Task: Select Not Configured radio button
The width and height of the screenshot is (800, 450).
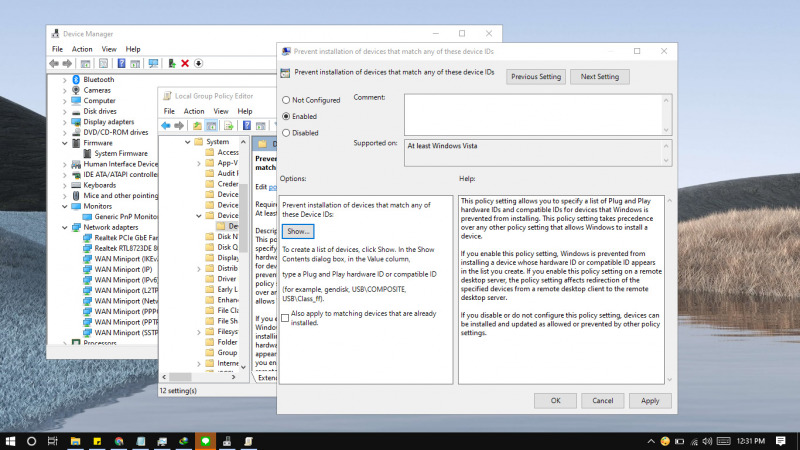Action: 286,100
